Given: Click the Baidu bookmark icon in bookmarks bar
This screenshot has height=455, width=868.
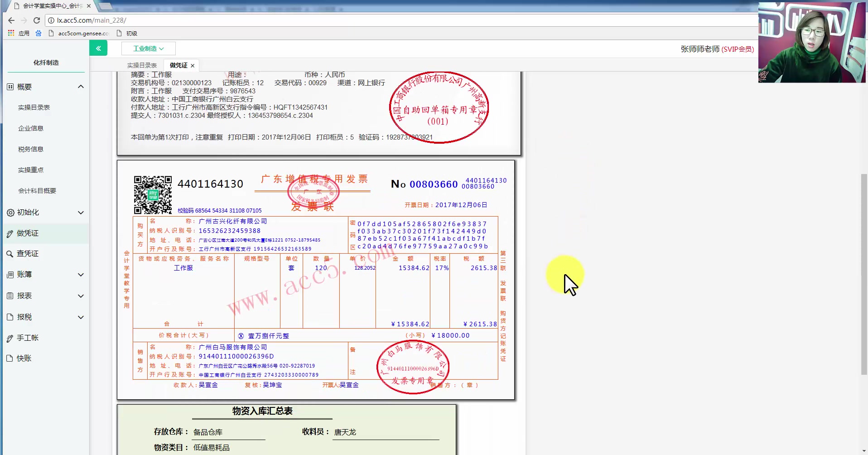Looking at the screenshot, I should coord(39,33).
